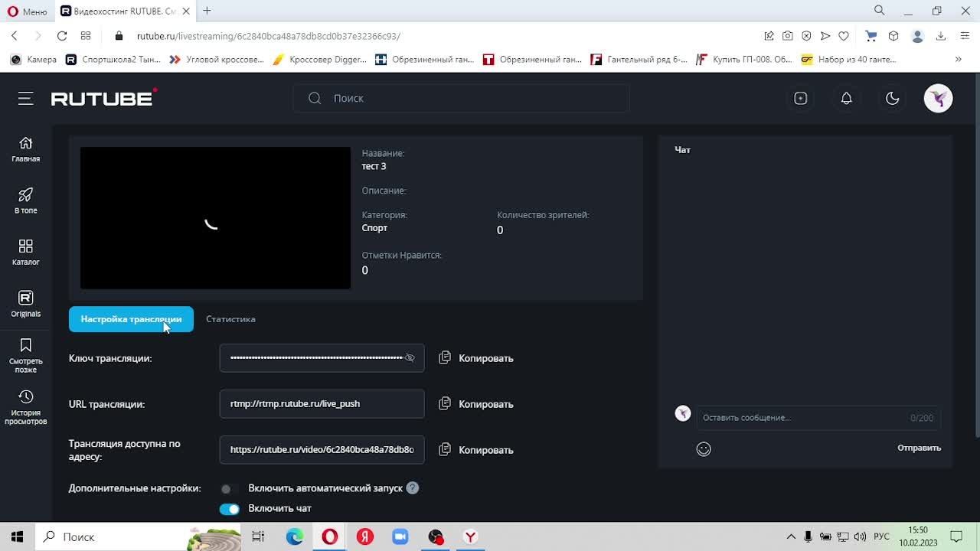Image resolution: width=980 pixels, height=551 pixels.
Task: Open the notifications bell
Action: 846,98
